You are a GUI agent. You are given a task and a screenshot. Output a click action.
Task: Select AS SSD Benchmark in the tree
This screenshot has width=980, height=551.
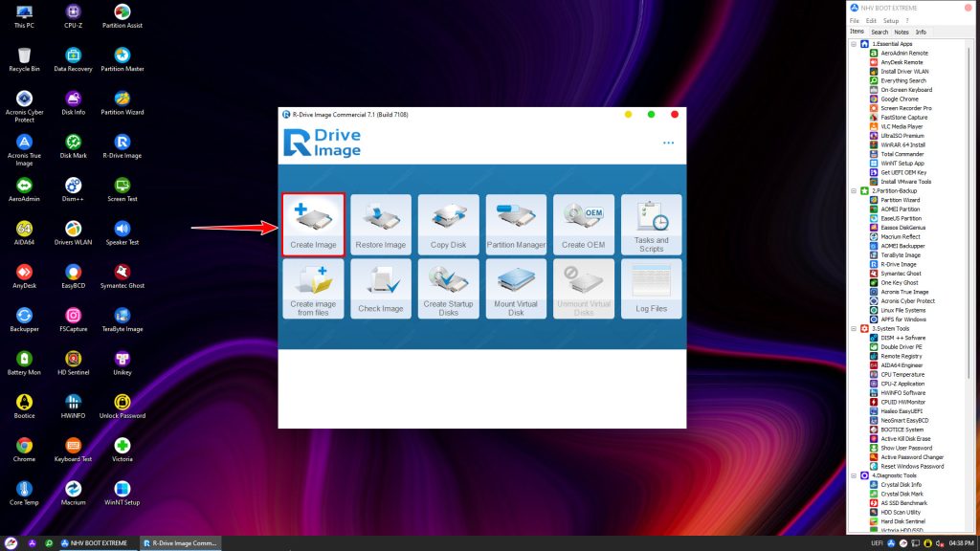click(903, 503)
